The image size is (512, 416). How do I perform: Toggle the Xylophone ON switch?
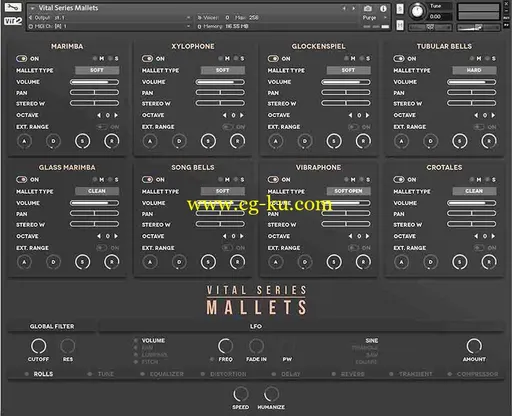pos(147,59)
